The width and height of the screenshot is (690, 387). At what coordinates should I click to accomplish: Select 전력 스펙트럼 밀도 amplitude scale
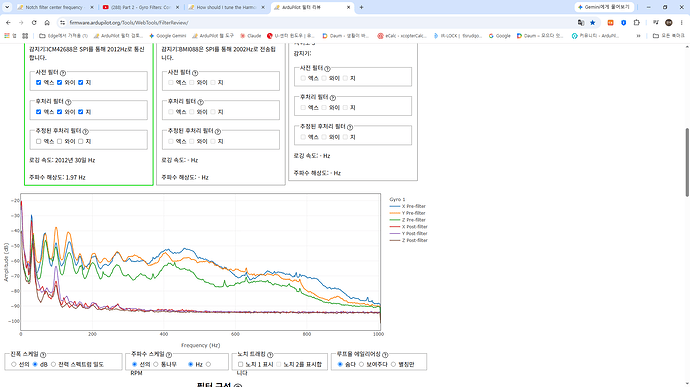tap(53, 364)
